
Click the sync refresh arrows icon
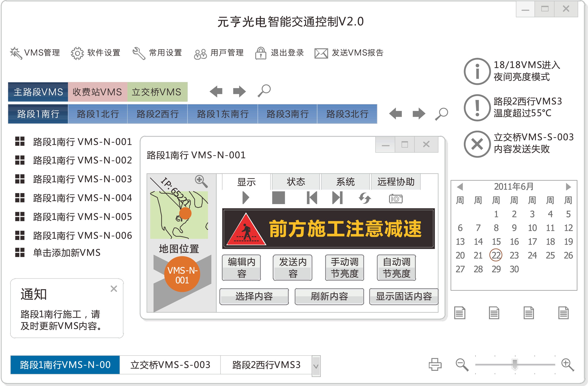click(365, 198)
